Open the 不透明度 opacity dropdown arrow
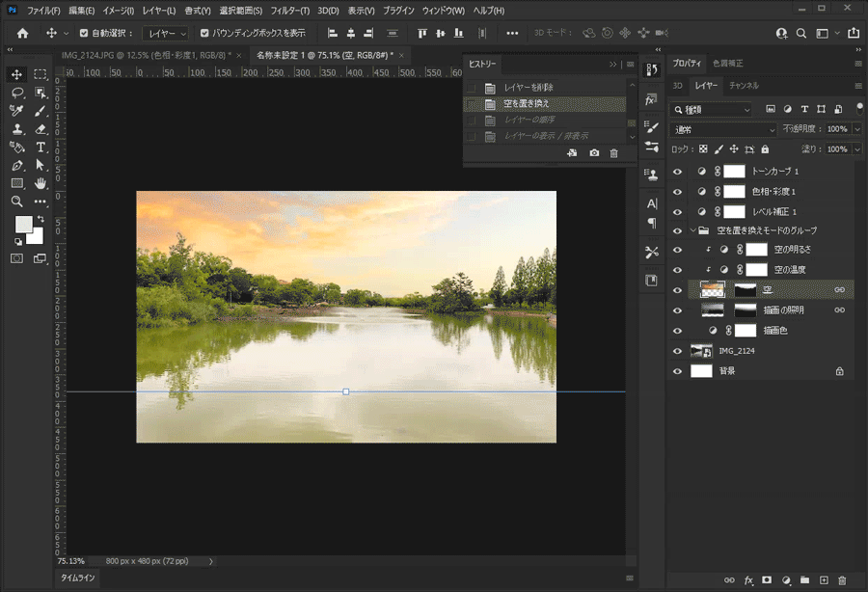Image resolution: width=868 pixels, height=592 pixels. pos(857,129)
